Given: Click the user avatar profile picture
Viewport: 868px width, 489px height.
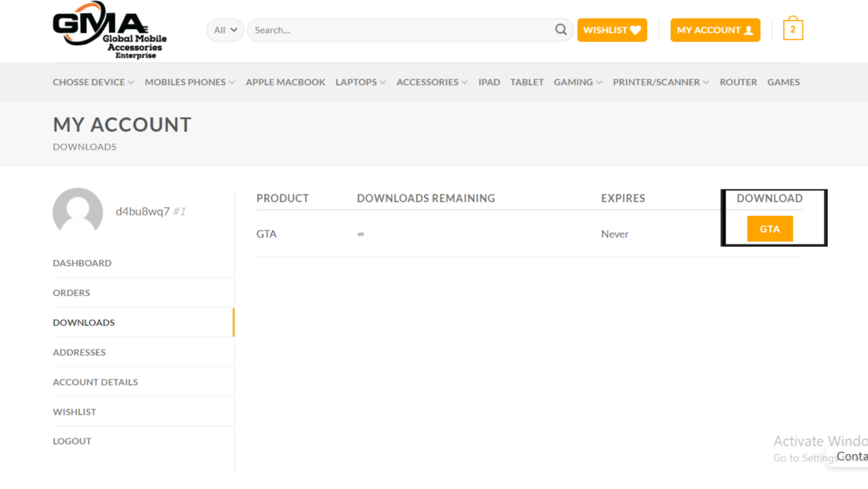Looking at the screenshot, I should click(77, 212).
